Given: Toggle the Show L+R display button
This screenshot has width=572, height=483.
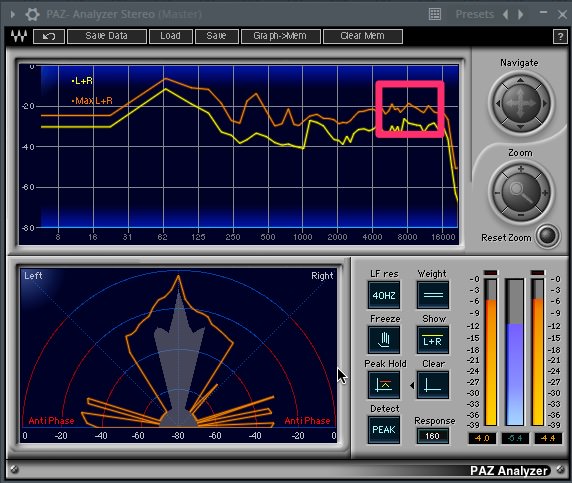Looking at the screenshot, I should click(433, 340).
